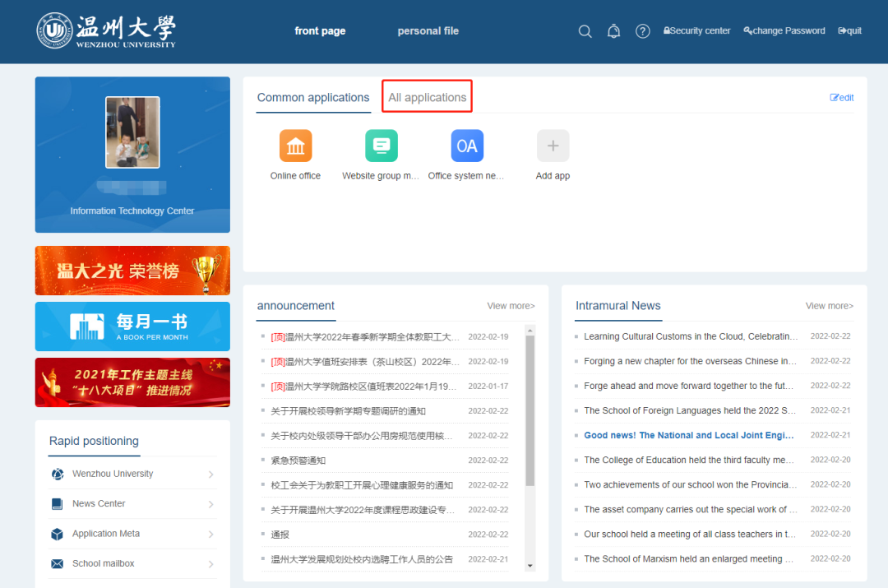The width and height of the screenshot is (888, 588).
Task: Open news School of Foreign Languages held
Action: pos(690,410)
